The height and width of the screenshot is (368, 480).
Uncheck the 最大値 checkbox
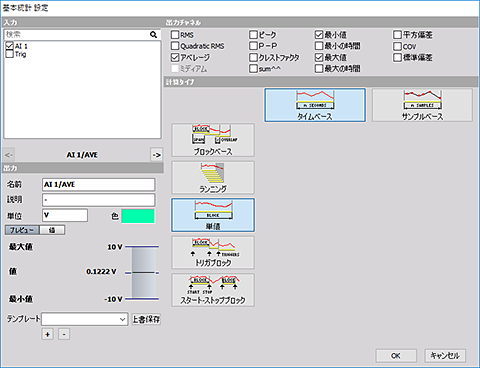coord(319,57)
